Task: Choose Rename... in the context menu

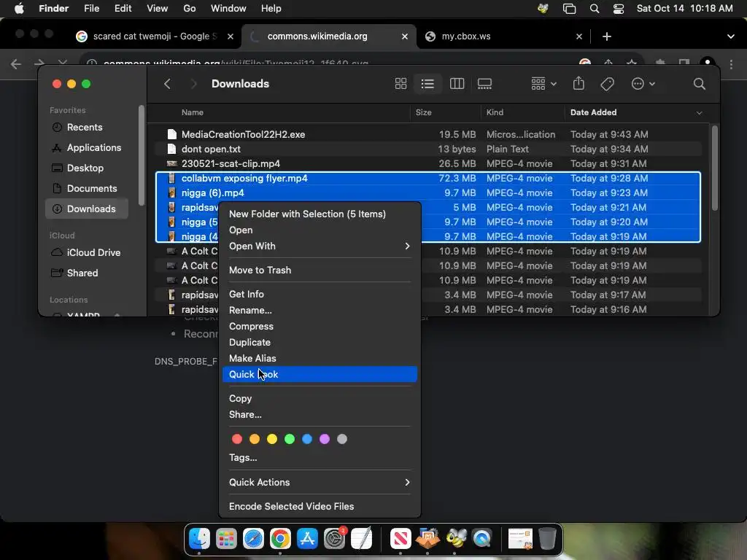Action: coord(320,310)
